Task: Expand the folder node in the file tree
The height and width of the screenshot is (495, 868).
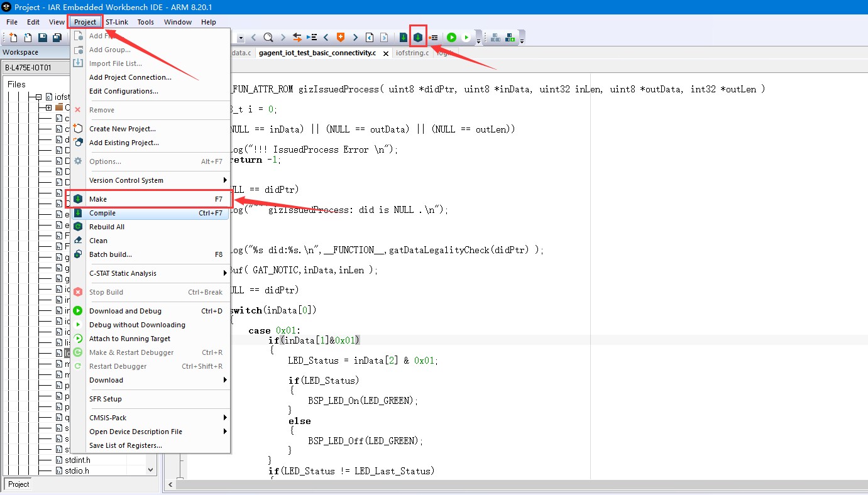Action: (48, 107)
